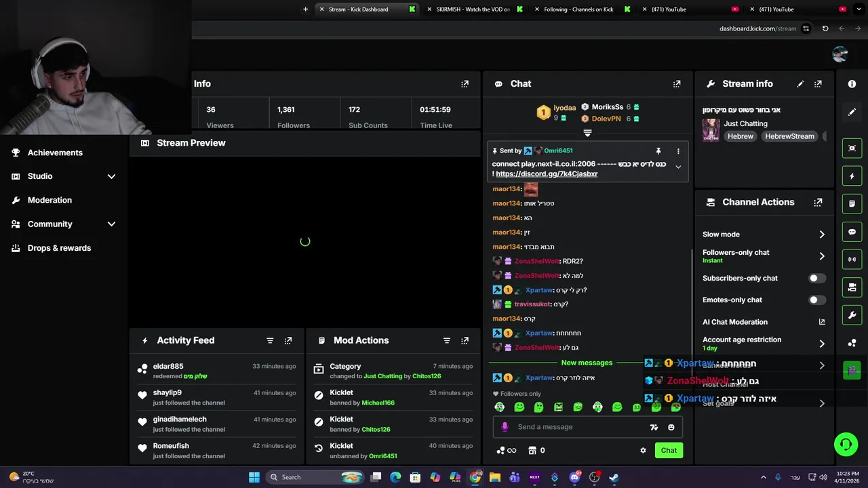Reload the page from browser toolbar

(x=825, y=28)
